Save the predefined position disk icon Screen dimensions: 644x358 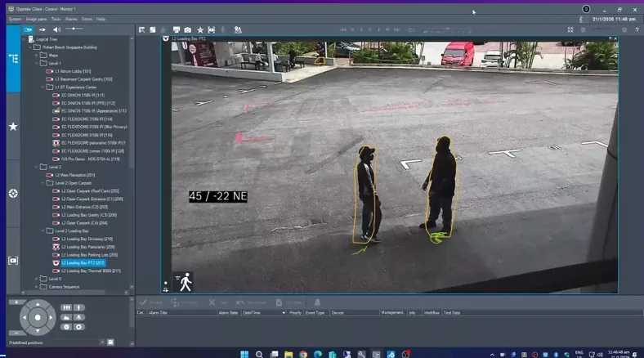coord(110,342)
